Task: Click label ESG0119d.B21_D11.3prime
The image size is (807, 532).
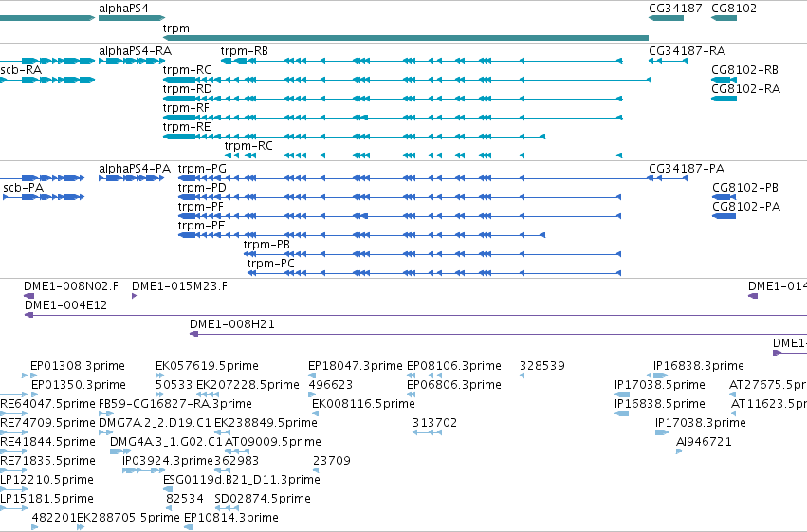Action: tap(242, 480)
